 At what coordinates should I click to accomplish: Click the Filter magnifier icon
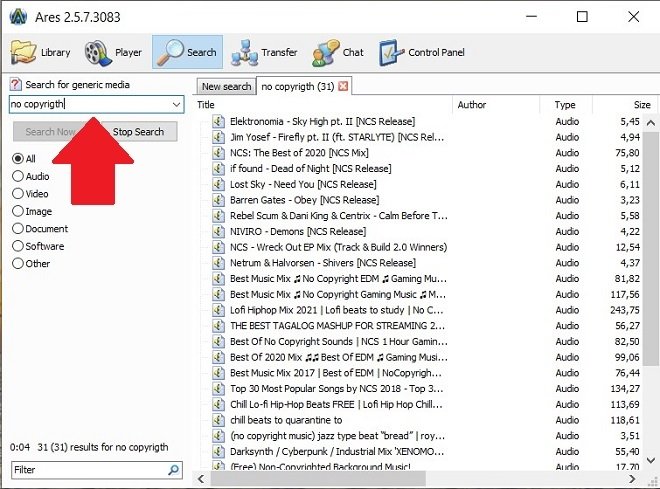(x=173, y=470)
